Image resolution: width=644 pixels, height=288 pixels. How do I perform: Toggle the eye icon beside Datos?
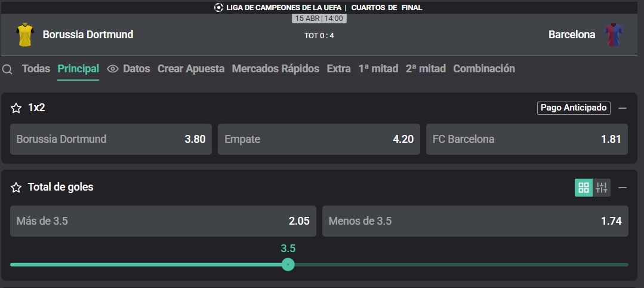coord(113,69)
